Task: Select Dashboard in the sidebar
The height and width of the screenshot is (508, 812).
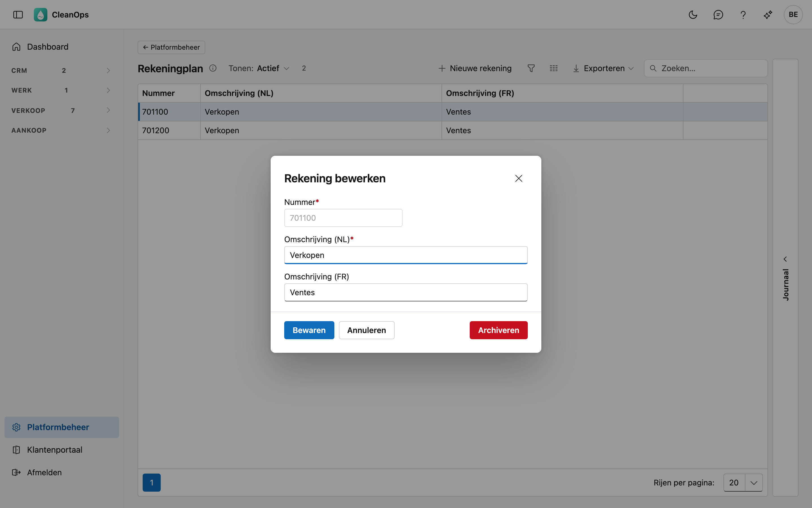Action: [61, 47]
